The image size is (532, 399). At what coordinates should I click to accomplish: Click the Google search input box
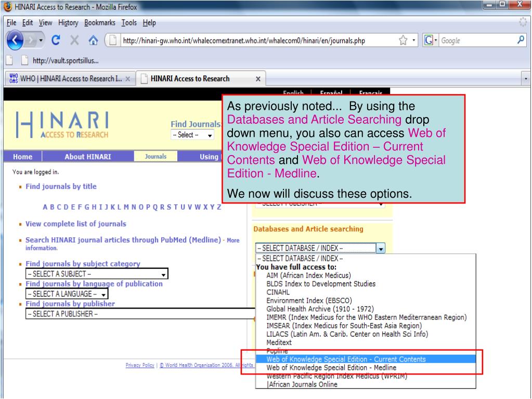click(478, 41)
